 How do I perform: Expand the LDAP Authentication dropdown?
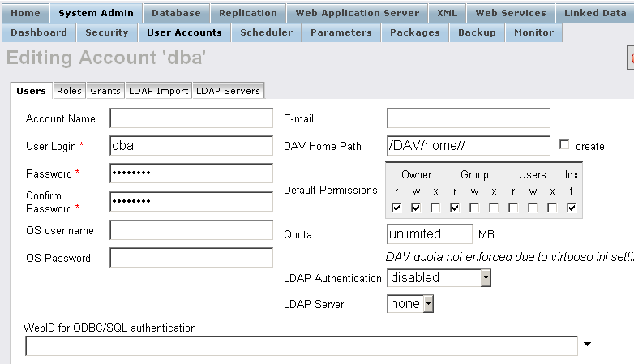(485, 278)
